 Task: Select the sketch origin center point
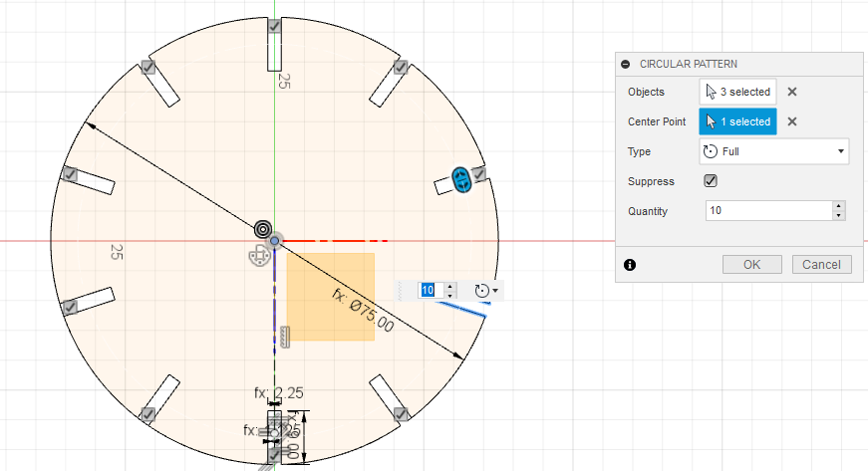pos(275,241)
